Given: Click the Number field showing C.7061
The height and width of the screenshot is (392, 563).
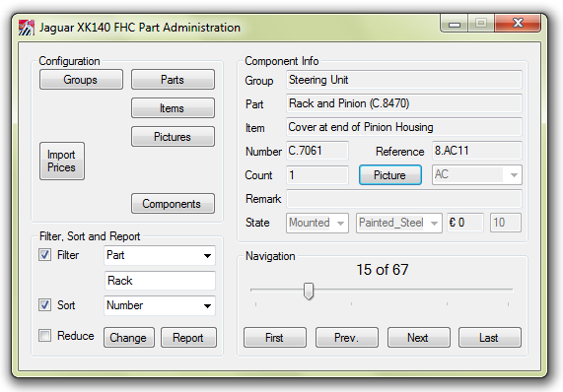Looking at the screenshot, I should (x=317, y=151).
